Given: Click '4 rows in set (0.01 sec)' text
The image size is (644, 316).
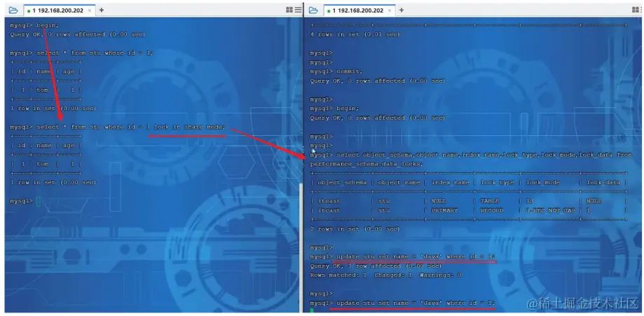Looking at the screenshot, I should click(355, 34).
